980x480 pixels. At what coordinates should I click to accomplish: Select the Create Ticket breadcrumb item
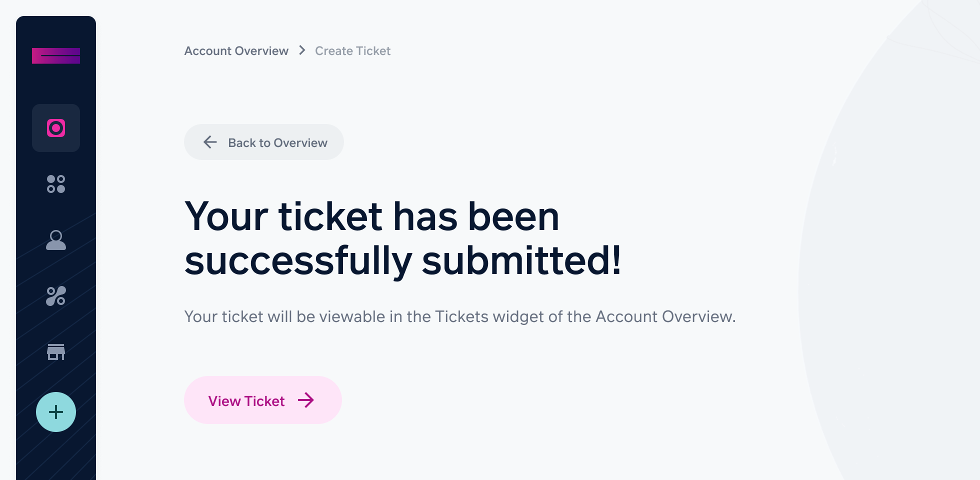click(352, 50)
